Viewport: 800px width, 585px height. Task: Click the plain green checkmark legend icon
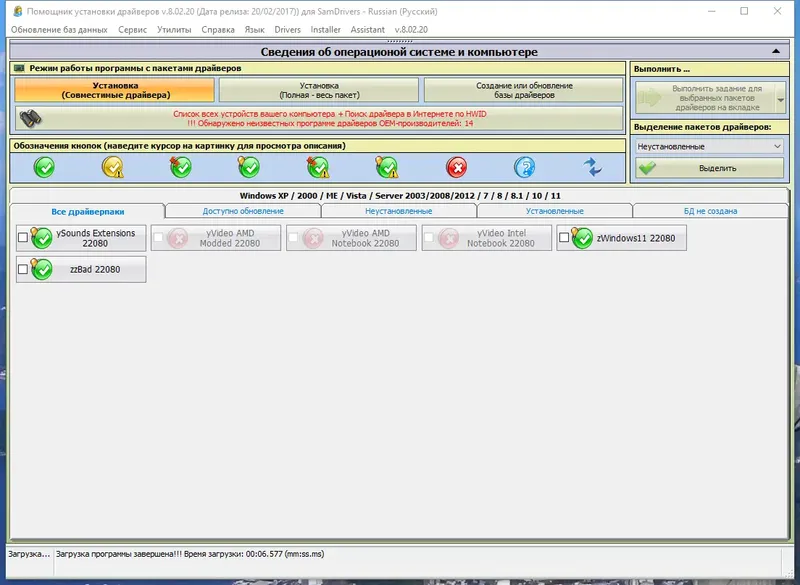click(44, 167)
